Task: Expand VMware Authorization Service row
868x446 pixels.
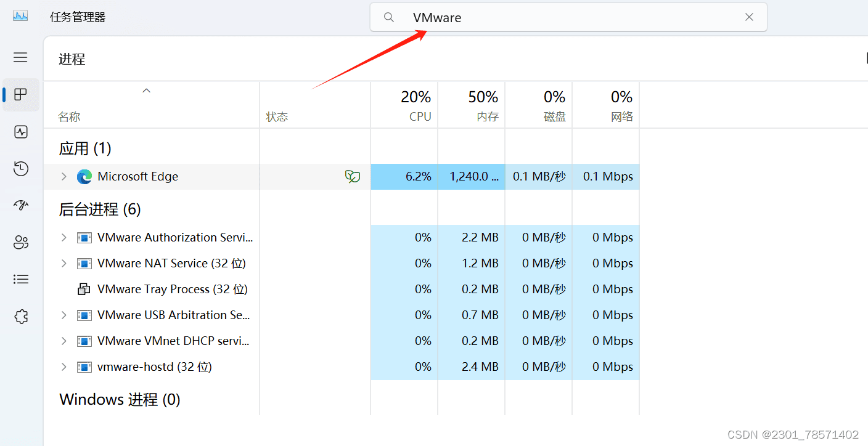Action: tap(63, 238)
